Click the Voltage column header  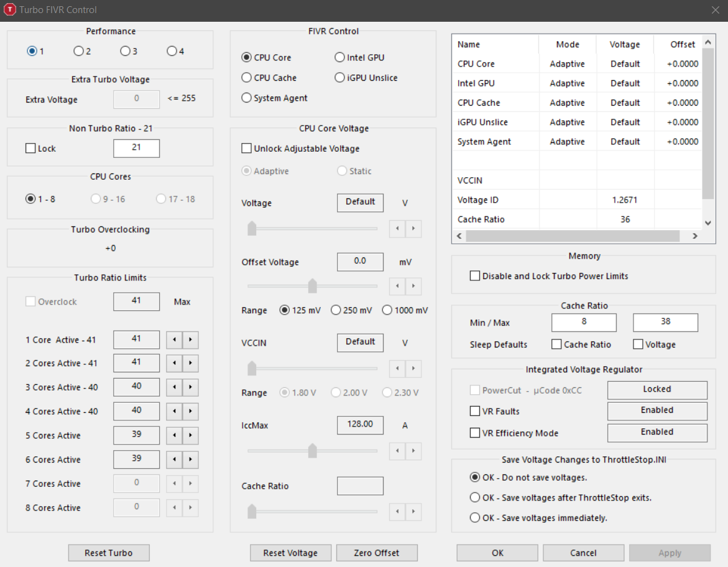pyautogui.click(x=625, y=44)
